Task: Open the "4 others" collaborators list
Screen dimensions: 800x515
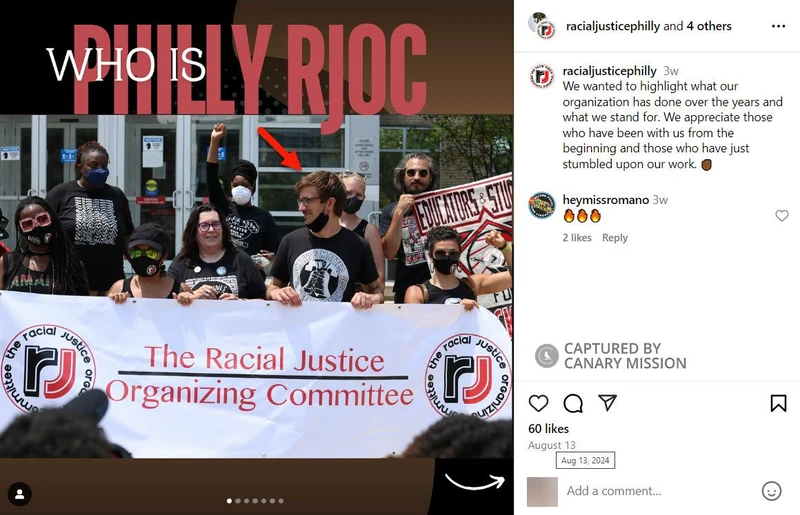Action: (709, 26)
